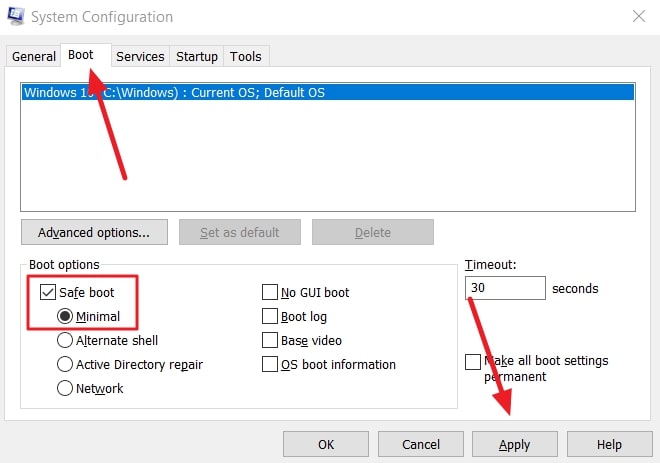Image resolution: width=660 pixels, height=463 pixels.
Task: Select the Minimal radio button
Action: tap(64, 316)
